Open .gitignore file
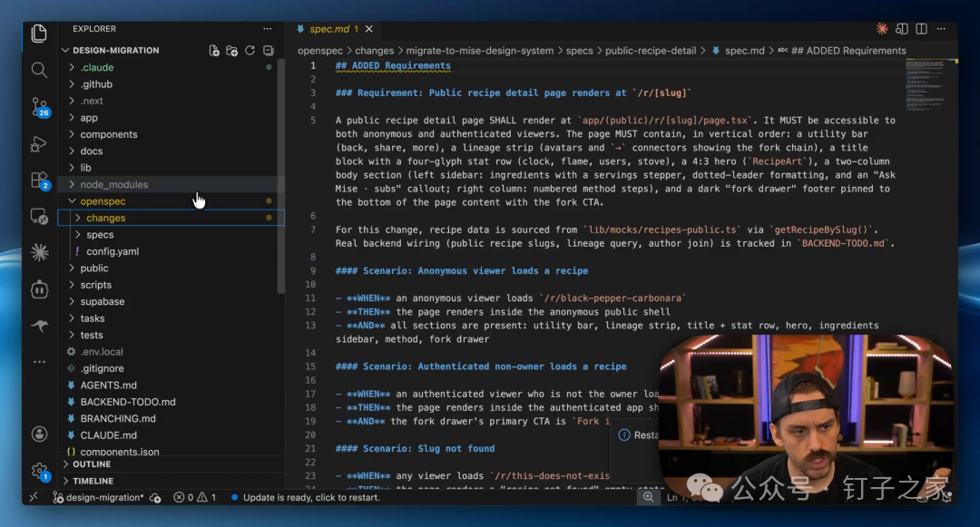 [x=102, y=368]
